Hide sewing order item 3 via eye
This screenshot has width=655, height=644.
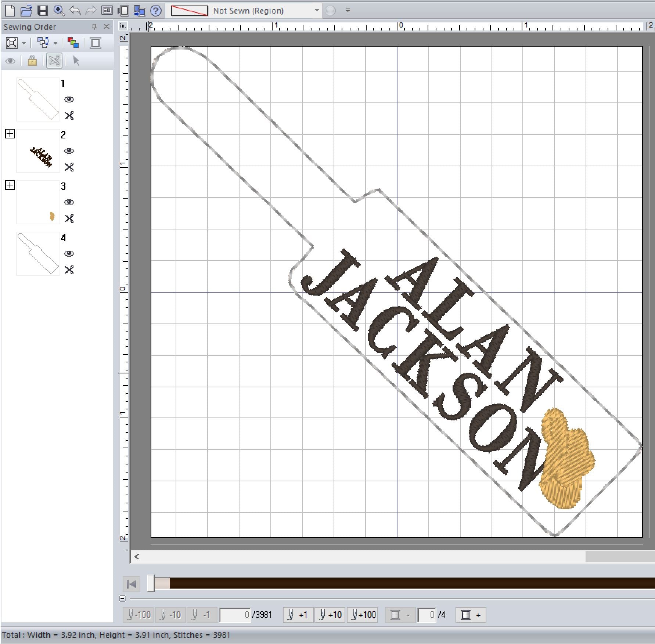[69, 202]
